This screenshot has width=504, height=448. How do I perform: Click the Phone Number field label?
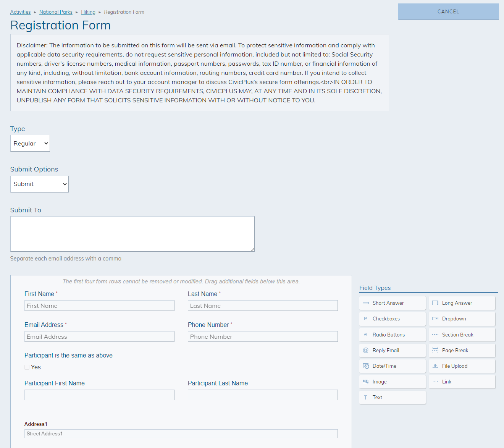tap(208, 325)
